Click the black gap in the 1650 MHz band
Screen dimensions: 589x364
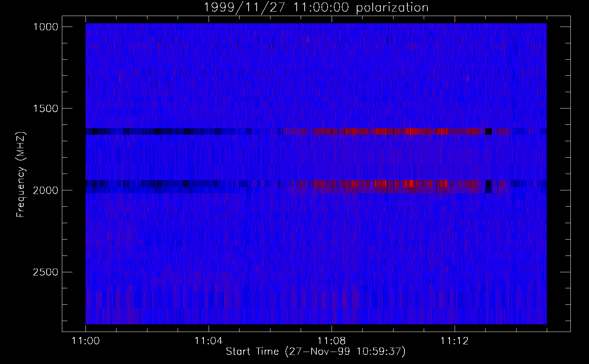tap(489, 131)
